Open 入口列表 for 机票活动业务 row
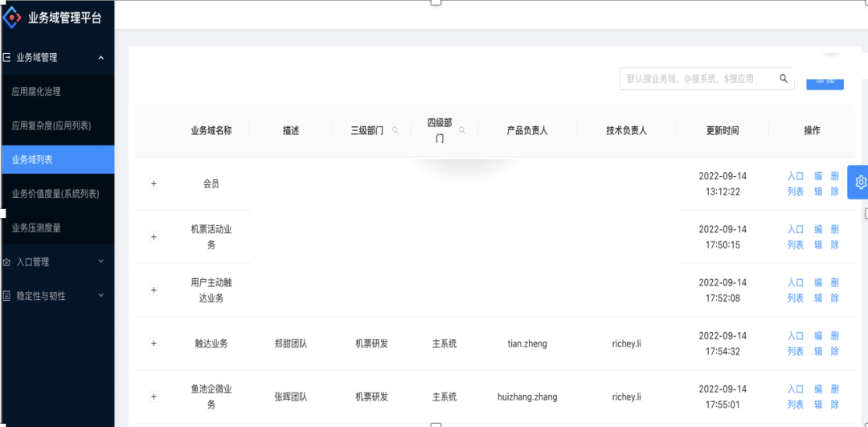Screen dimensions: 868x427 796,237
